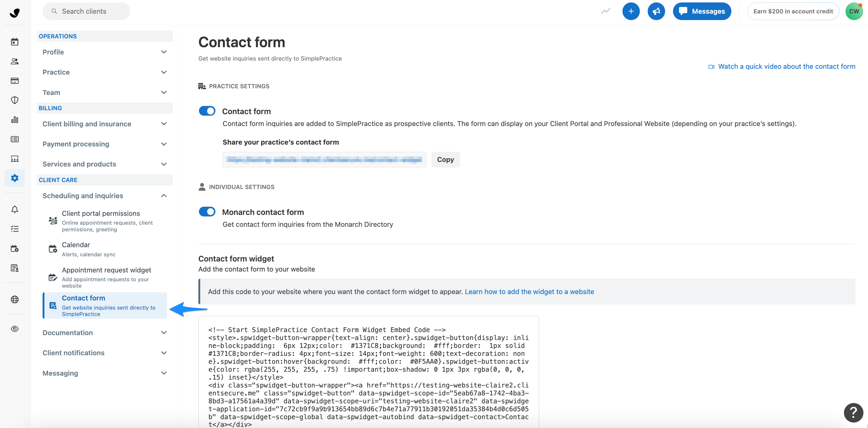Click the shield insurance icon in sidebar
The image size is (868, 428).
point(15,100)
